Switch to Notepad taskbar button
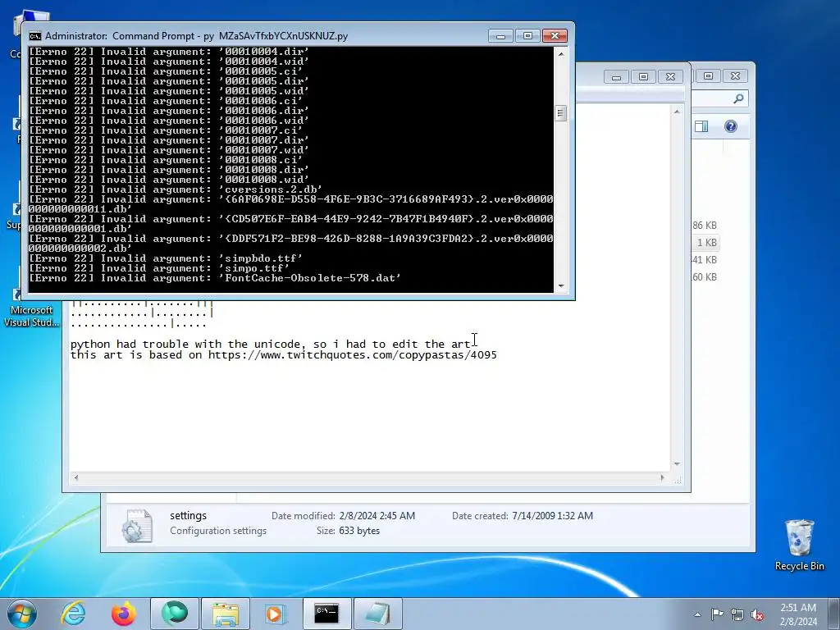 tap(377, 614)
